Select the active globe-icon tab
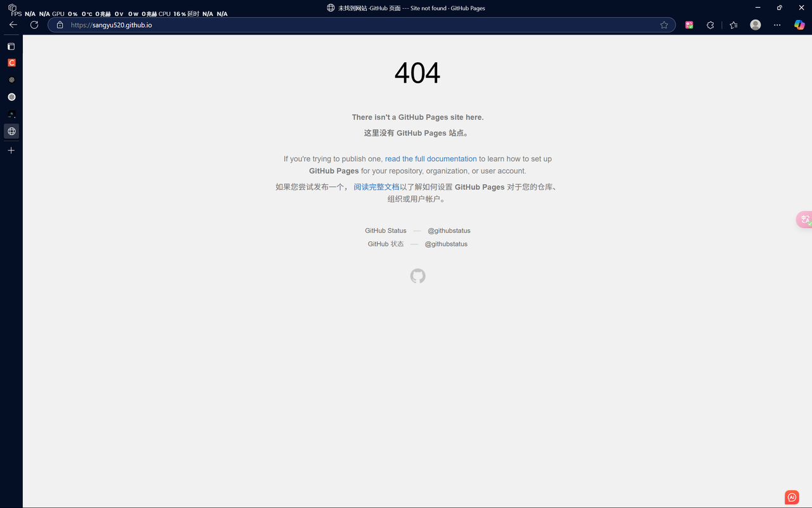 [11, 131]
